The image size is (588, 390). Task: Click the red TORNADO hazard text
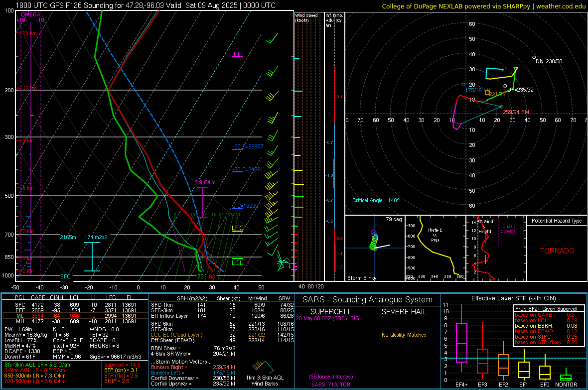(x=557, y=251)
